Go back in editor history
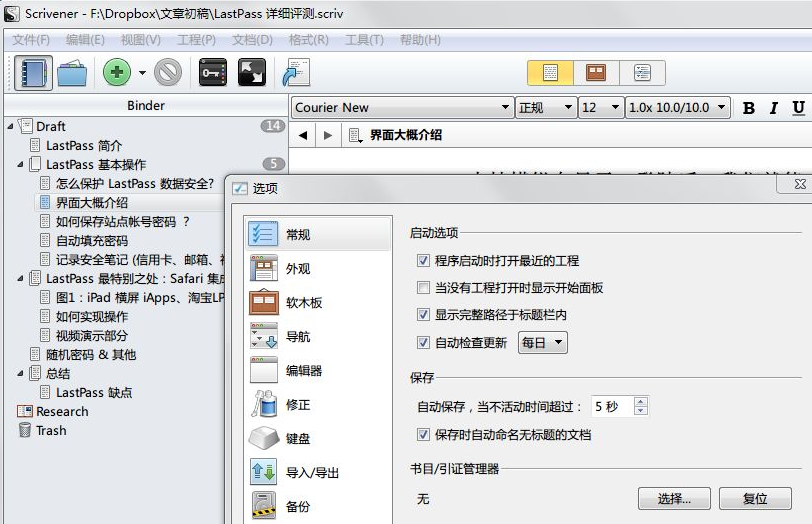The width and height of the screenshot is (812, 524). tap(303, 135)
